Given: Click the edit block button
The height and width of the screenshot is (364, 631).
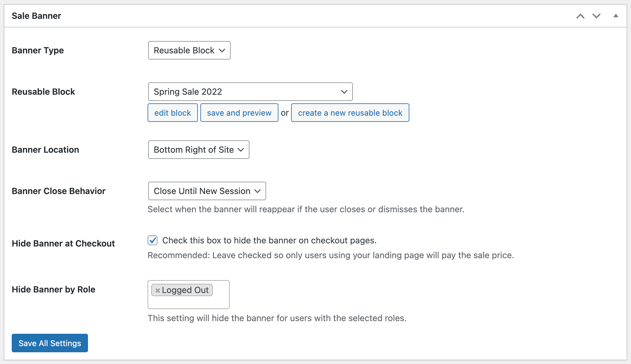Looking at the screenshot, I should pyautogui.click(x=172, y=113).
